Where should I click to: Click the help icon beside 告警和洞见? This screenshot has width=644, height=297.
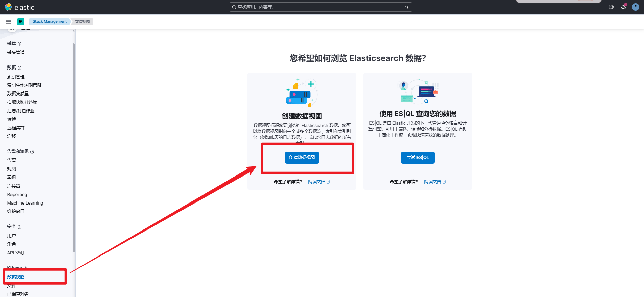[x=32, y=152]
